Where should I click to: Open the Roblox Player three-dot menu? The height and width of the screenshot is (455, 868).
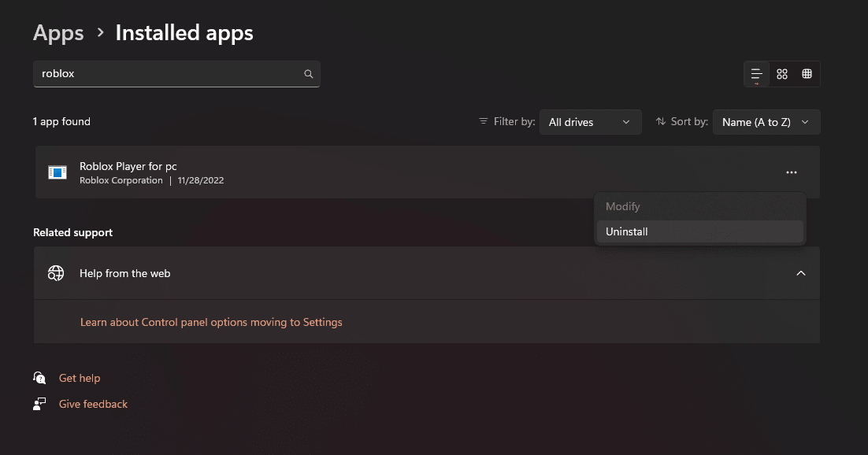click(792, 172)
